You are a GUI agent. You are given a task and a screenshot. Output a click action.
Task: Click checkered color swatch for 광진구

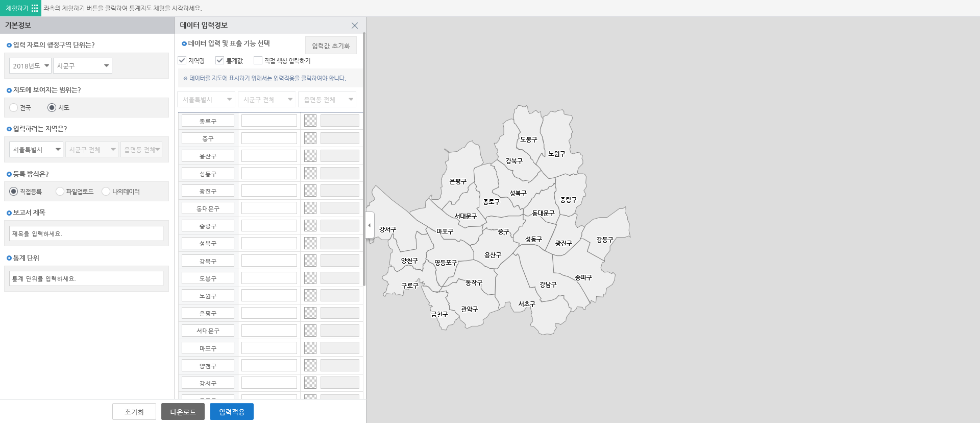pyautogui.click(x=310, y=191)
